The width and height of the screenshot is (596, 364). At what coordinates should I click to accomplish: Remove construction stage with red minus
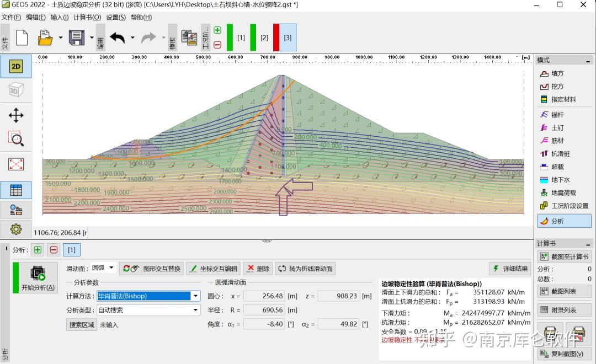coord(217,45)
